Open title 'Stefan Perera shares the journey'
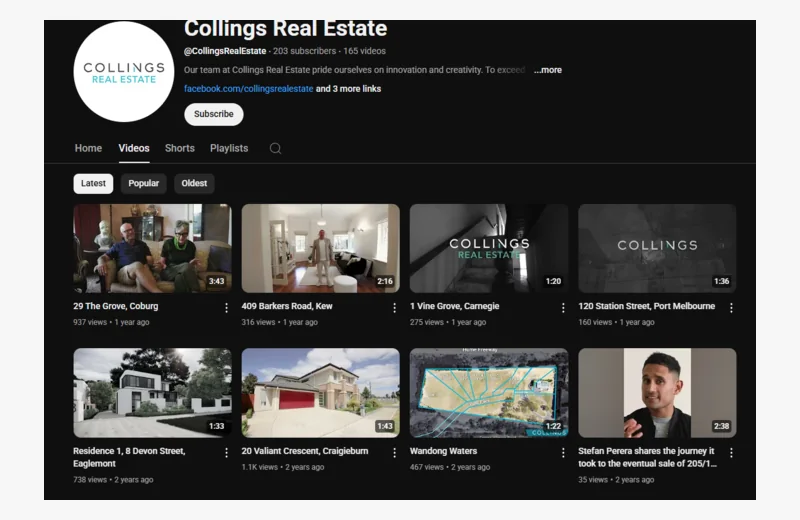Viewport: 800px width, 520px height. pyautogui.click(x=647, y=457)
